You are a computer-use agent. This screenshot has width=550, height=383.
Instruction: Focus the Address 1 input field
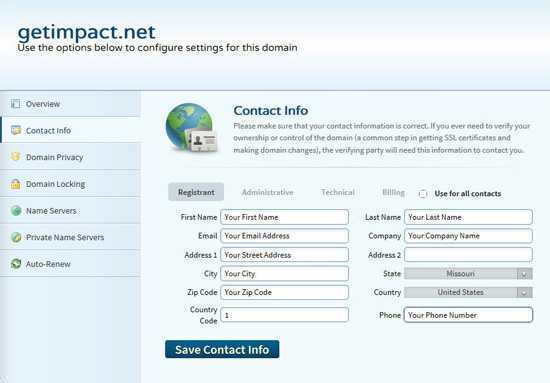[284, 255]
